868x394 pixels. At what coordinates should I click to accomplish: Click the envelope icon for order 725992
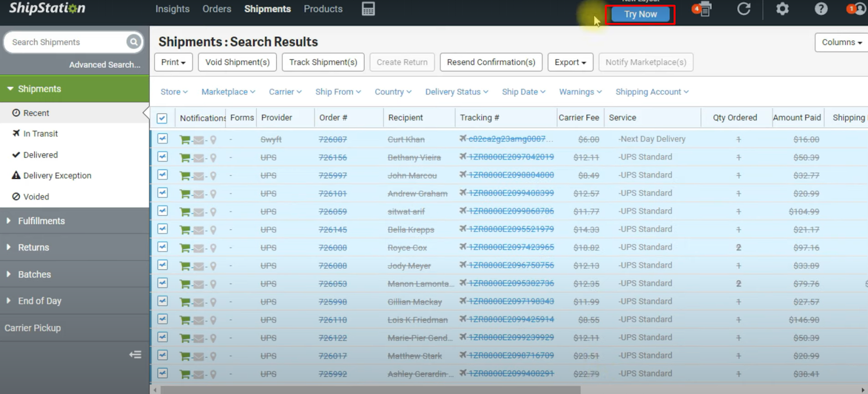pyautogui.click(x=199, y=375)
